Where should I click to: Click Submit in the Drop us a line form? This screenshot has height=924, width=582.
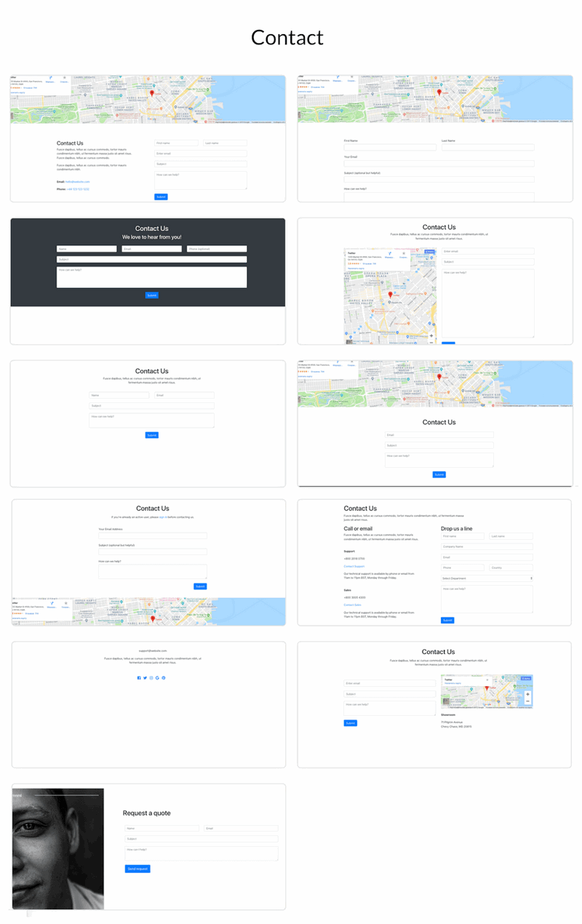(x=447, y=621)
